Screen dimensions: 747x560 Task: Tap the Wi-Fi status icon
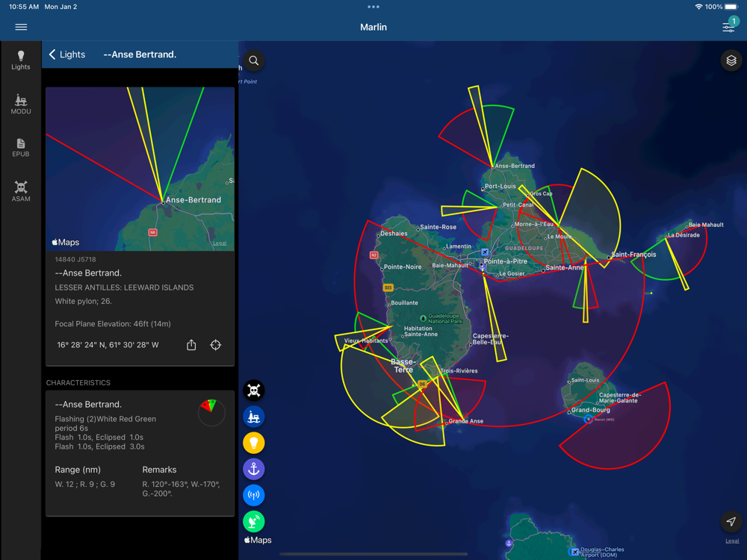coord(698,7)
